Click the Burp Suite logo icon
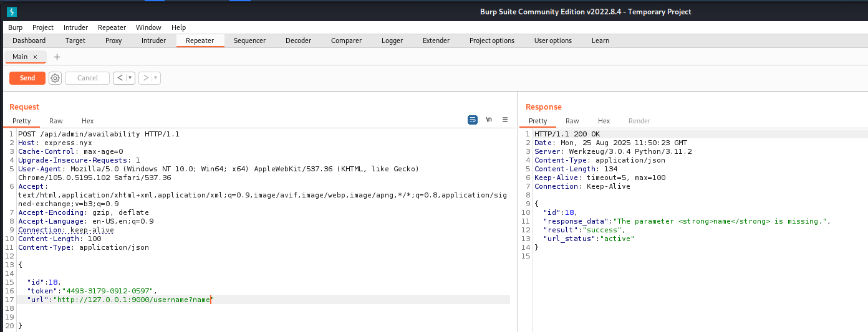This screenshot has height=332, width=868. (11, 11)
